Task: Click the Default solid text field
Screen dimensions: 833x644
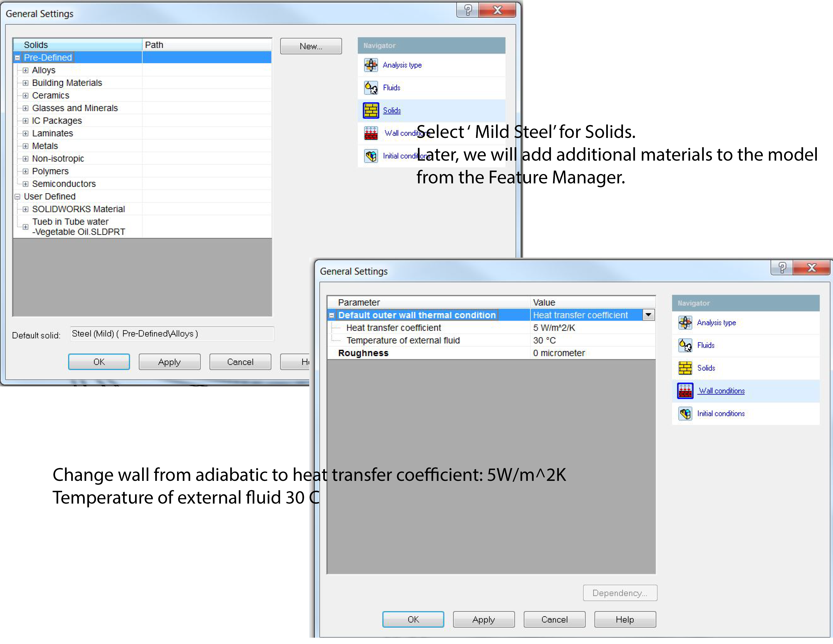Action: [172, 334]
